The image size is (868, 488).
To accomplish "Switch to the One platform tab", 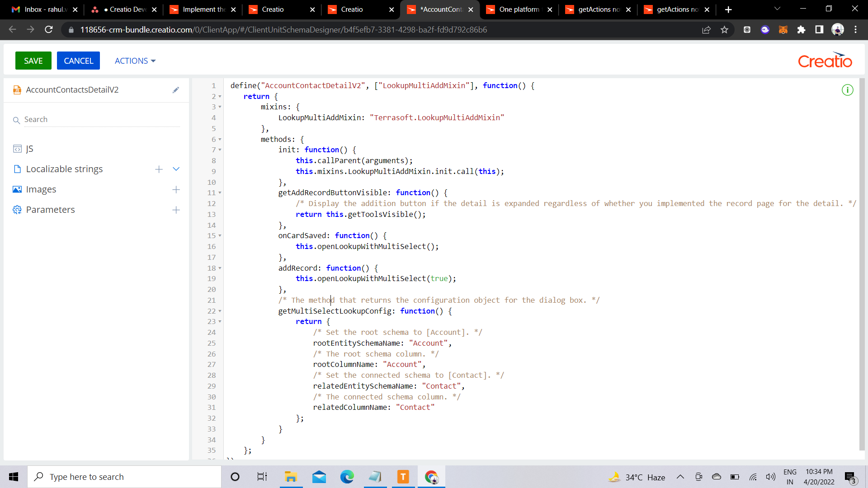I will (x=519, y=9).
